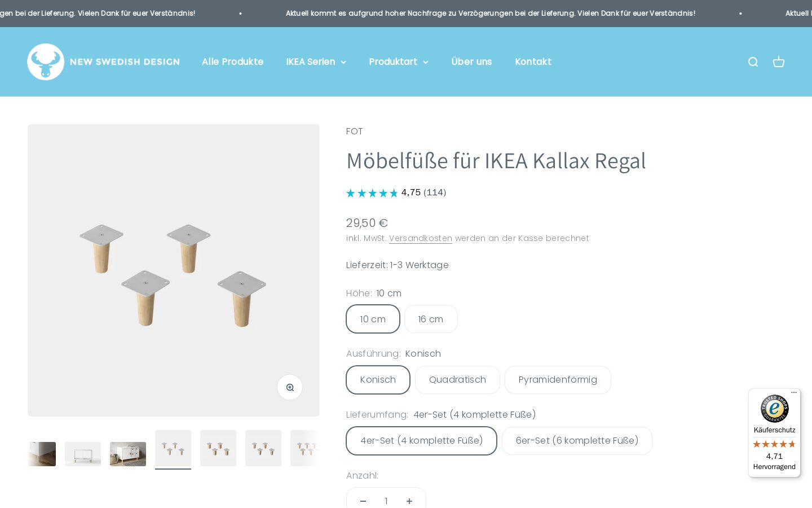Image resolution: width=812 pixels, height=508 pixels.
Task: Select the room scene thumbnail with white shelf
Action: [128, 454]
